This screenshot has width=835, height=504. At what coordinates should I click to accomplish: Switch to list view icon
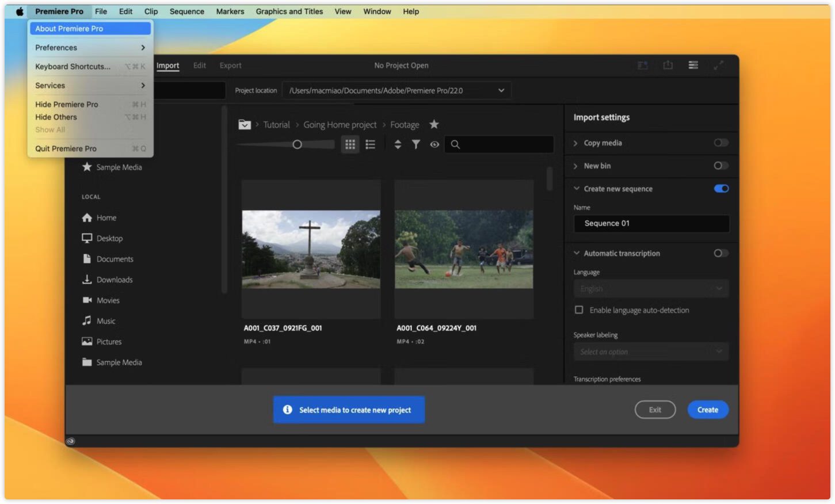pos(371,144)
